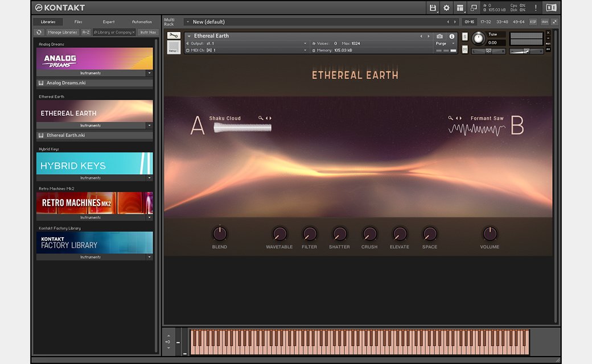The image size is (592, 364).
Task: Click the Tune knob
Action: [x=478, y=39]
